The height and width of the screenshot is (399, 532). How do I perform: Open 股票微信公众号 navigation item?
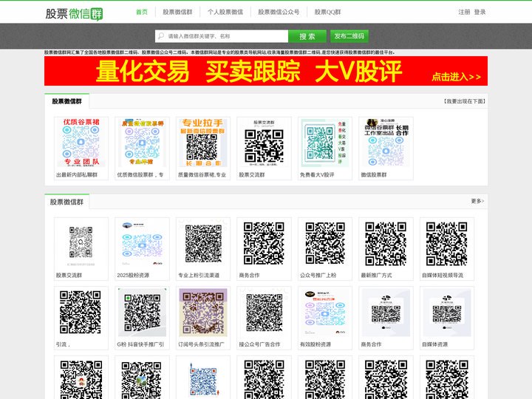pos(279,12)
